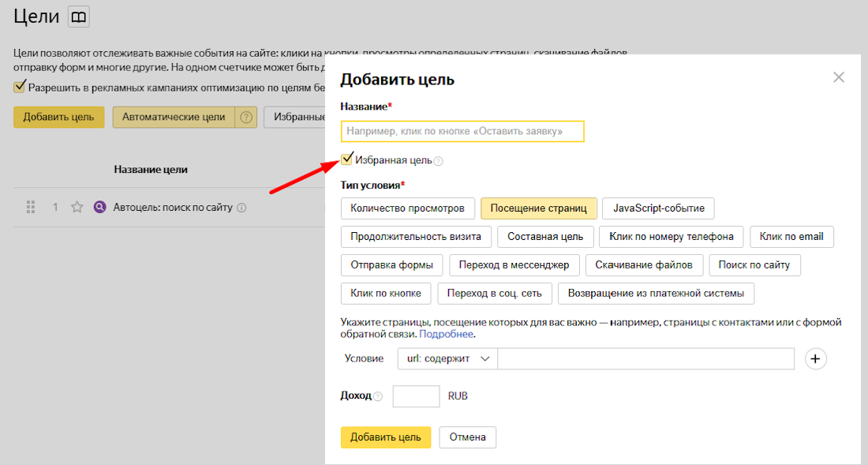
Task: Select the Посещение страниц condition type
Action: tap(538, 208)
